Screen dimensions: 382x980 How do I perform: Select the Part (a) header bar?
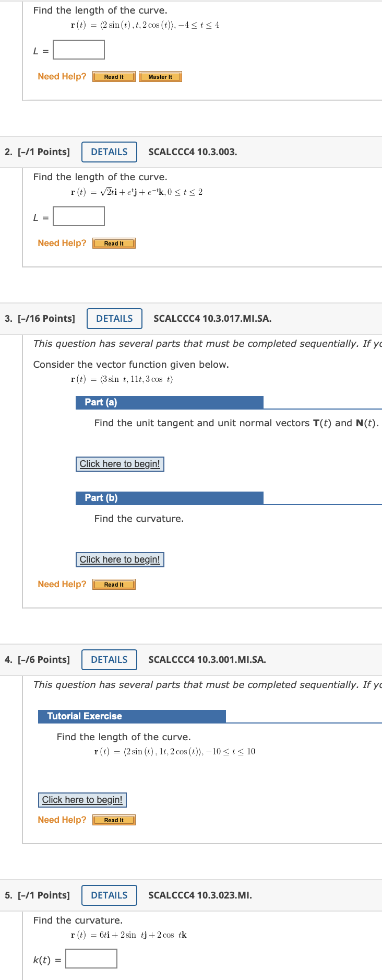(170, 402)
